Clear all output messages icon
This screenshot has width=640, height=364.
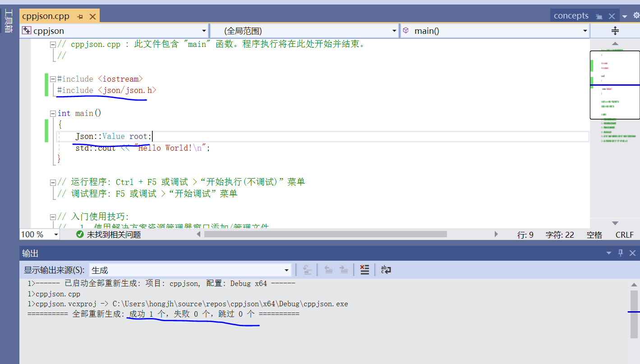click(364, 269)
